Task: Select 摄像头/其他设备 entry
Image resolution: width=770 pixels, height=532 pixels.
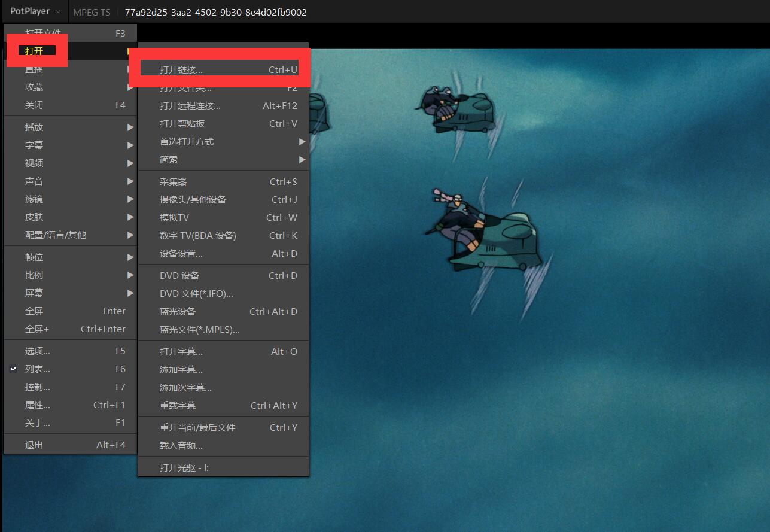Action: 223,200
